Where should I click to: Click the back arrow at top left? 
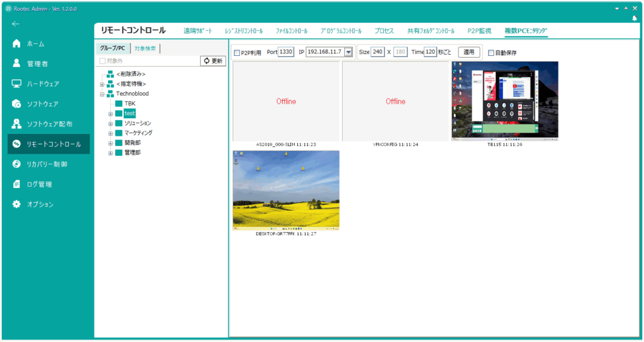click(16, 24)
